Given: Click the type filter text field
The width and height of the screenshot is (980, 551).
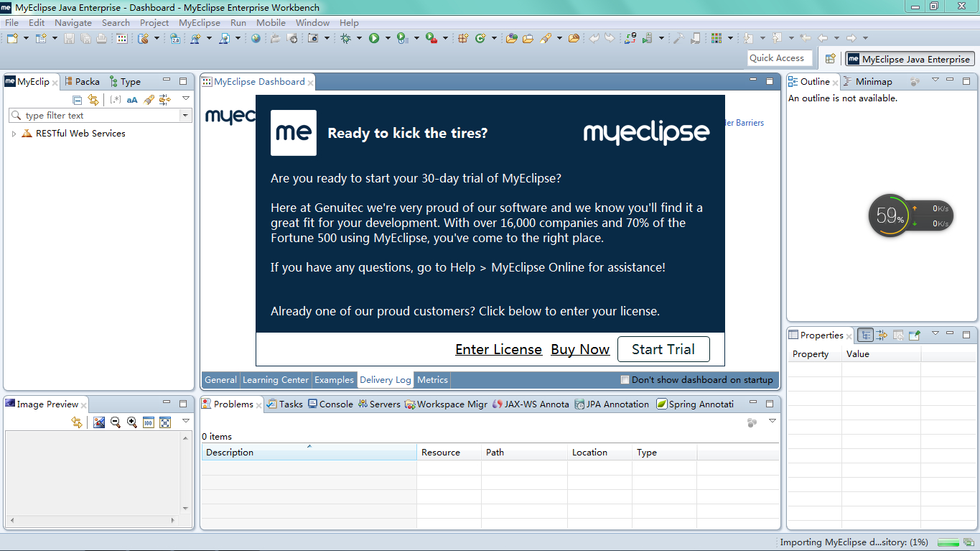Looking at the screenshot, I should pos(101,116).
